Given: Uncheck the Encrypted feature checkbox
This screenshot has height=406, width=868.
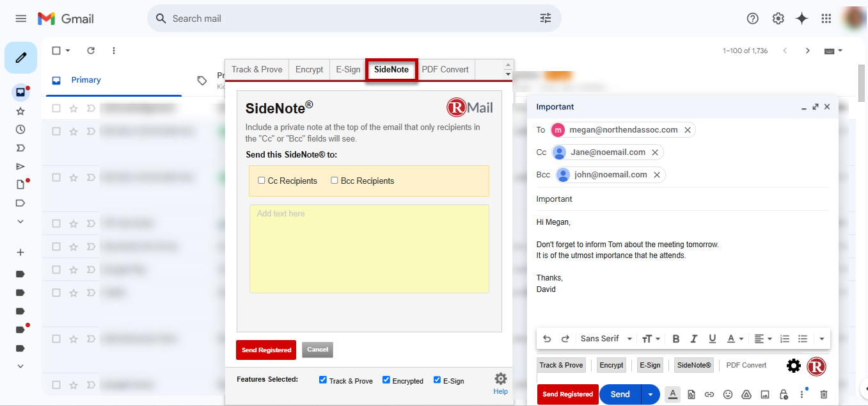Looking at the screenshot, I should (x=386, y=380).
